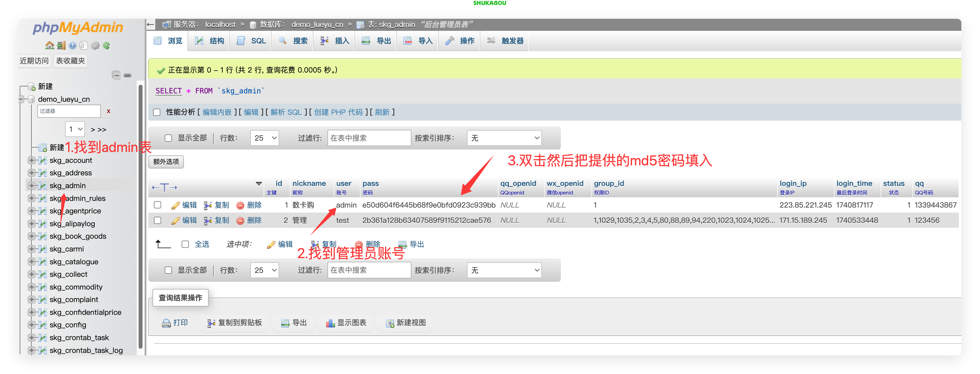Click the 刷新 refresh link
Screen dimensions: 980x374
pyautogui.click(x=382, y=112)
